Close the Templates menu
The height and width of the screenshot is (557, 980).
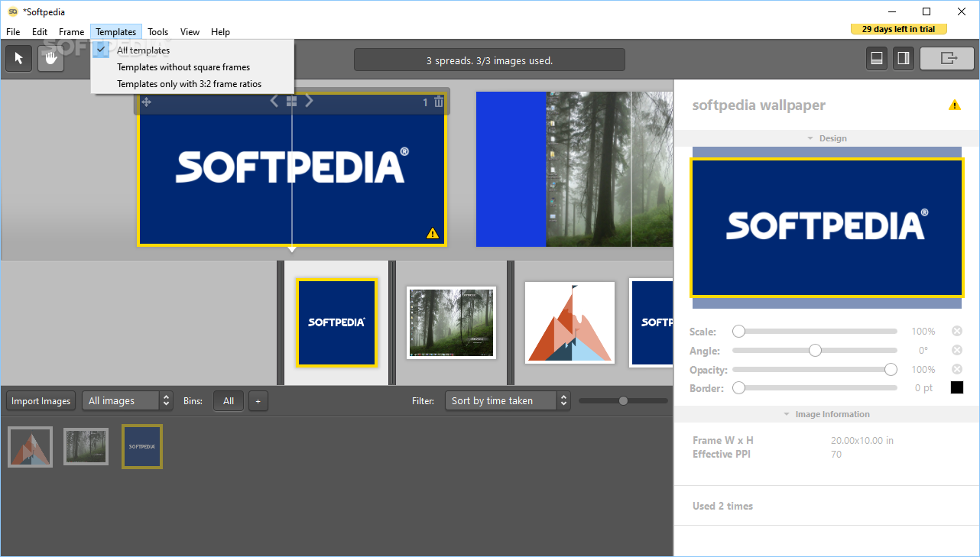tap(116, 32)
